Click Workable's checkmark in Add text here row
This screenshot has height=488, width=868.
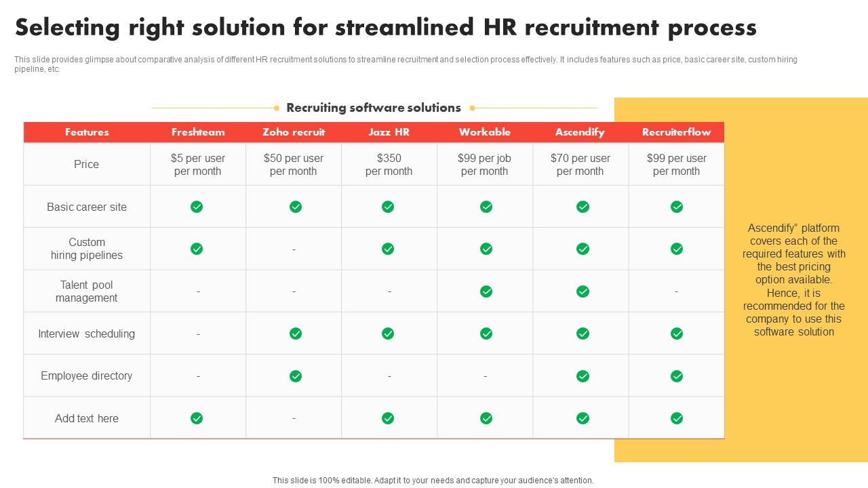coord(486,418)
